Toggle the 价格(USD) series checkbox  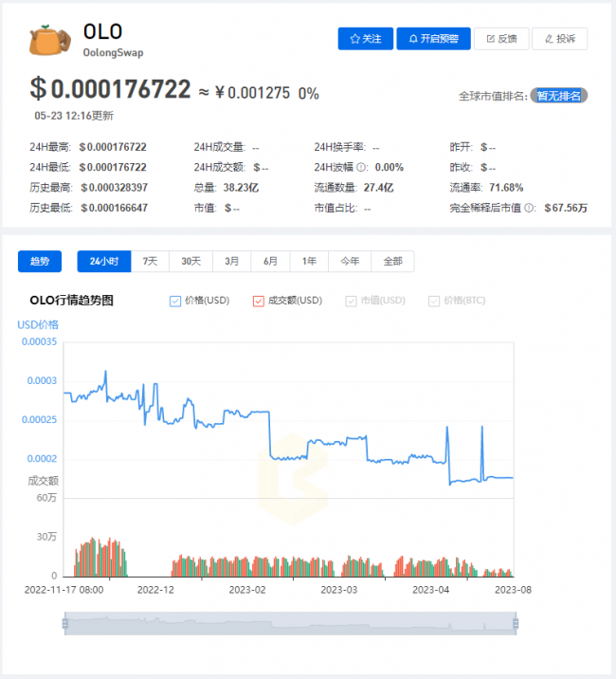click(x=175, y=301)
